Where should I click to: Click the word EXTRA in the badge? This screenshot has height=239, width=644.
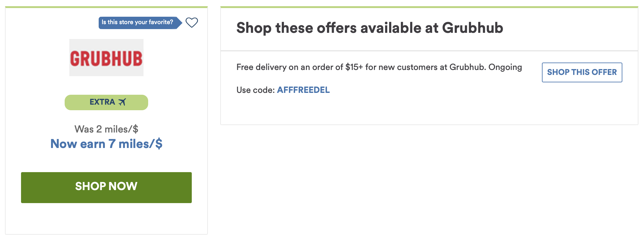pos(102,102)
